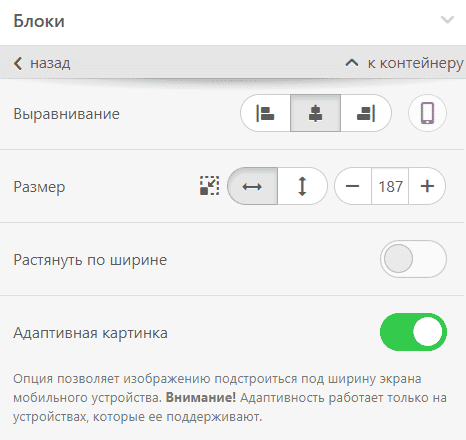Click the Блоки panel title

coord(39,21)
